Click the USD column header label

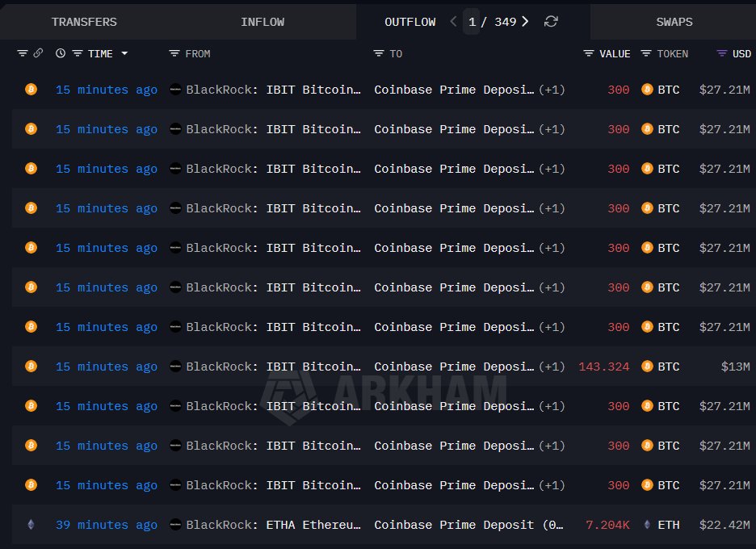(x=741, y=53)
